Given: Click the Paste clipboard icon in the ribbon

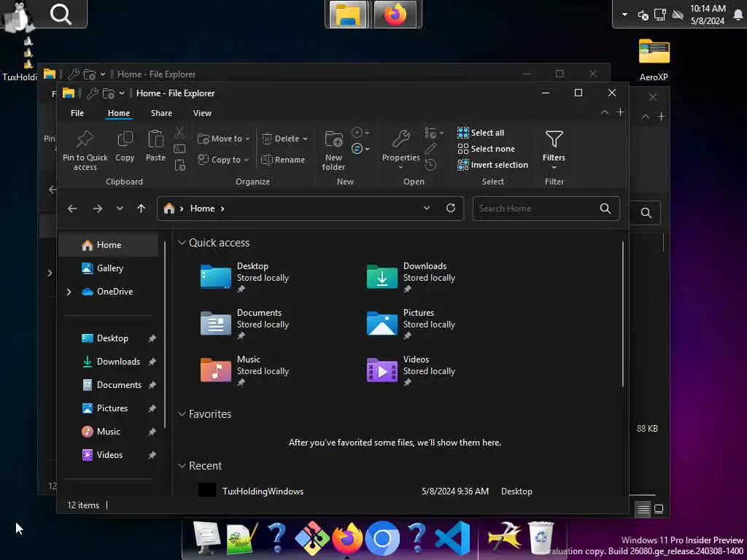Looking at the screenshot, I should click(x=156, y=146).
